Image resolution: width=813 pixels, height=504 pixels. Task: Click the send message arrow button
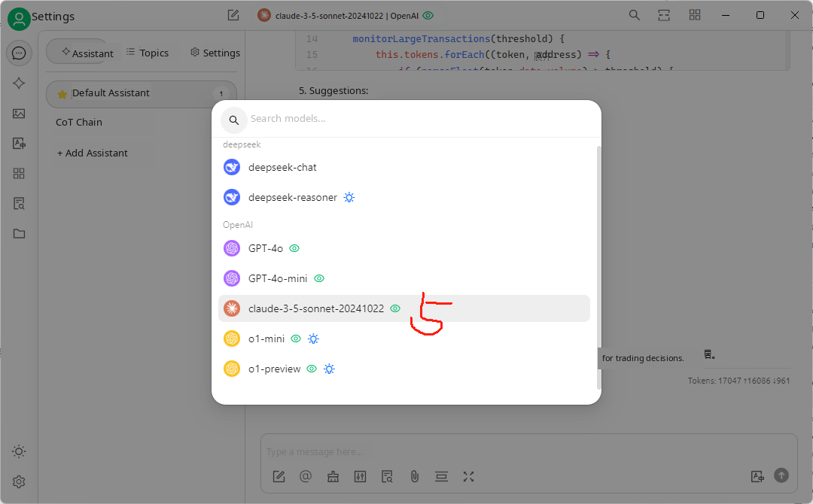pos(781,475)
